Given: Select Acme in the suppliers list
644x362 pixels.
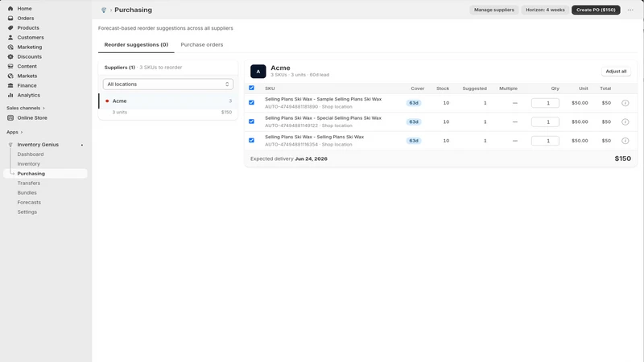Looking at the screenshot, I should click(168, 101).
